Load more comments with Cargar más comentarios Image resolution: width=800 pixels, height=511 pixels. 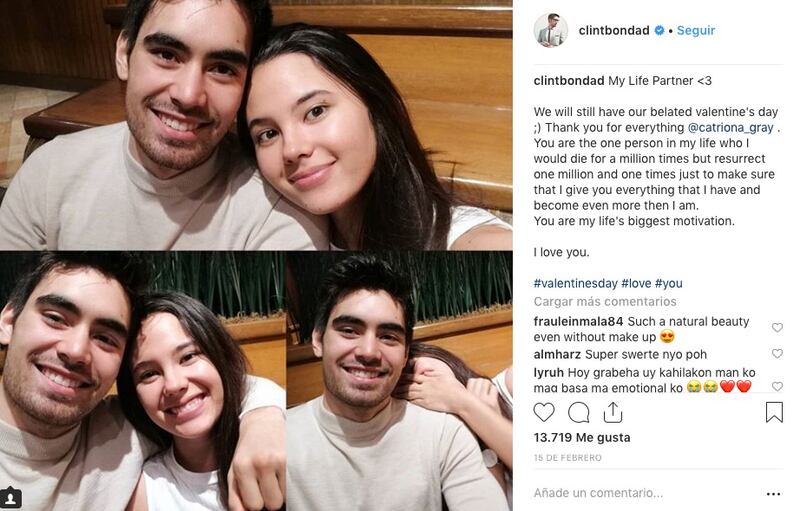click(605, 301)
